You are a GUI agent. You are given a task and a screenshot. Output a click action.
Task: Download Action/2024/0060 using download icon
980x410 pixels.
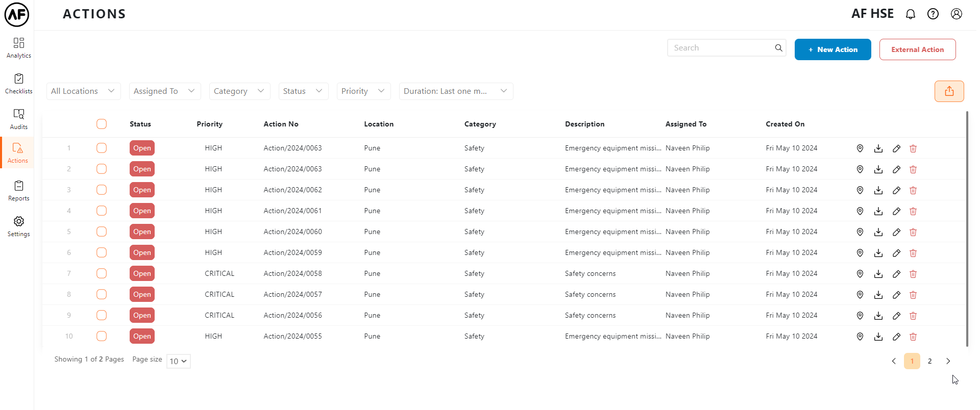[878, 232]
